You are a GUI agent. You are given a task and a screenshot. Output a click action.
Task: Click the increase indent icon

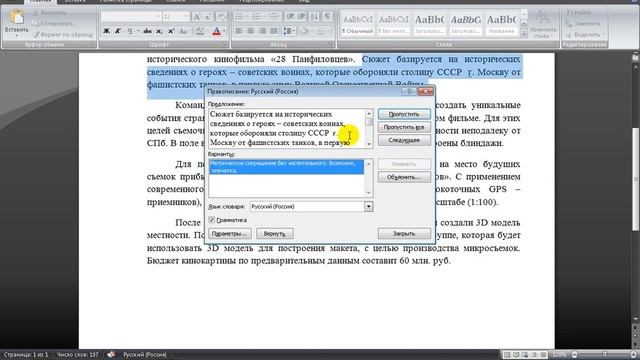301,17
